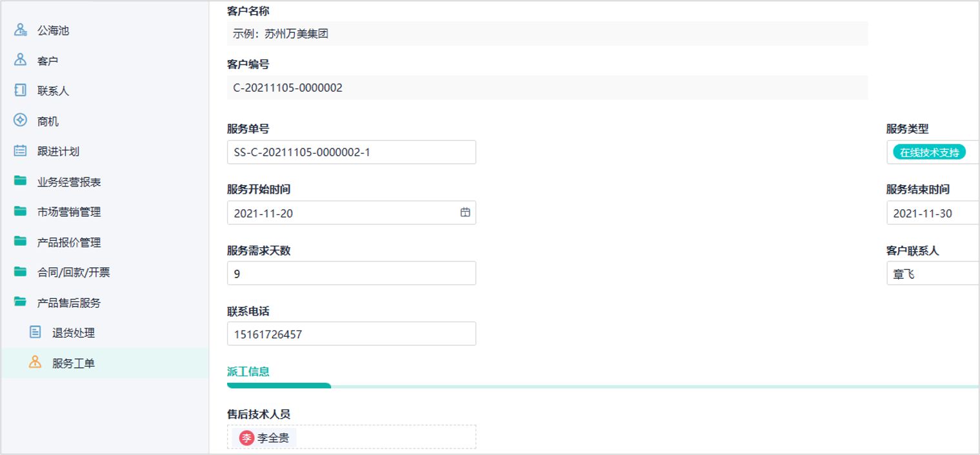The width and height of the screenshot is (980, 455).
Task: Click the 业务经营报表 folder icon
Action: pos(21,181)
